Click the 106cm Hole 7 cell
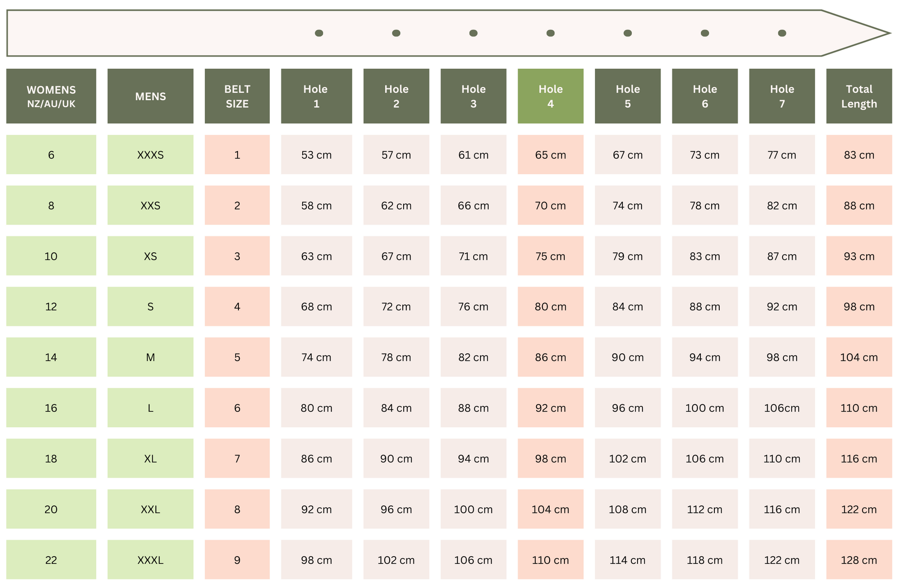Viewport: 898px width, 588px height. 782,408
